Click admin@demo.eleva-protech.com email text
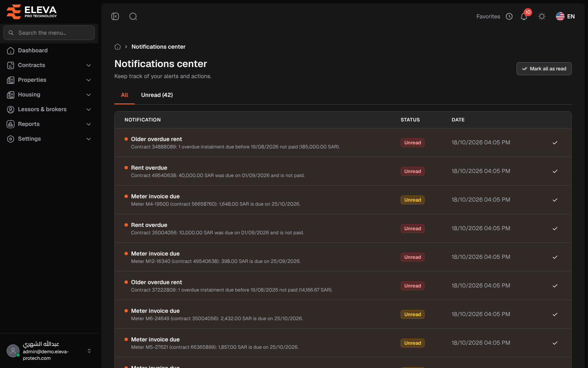The height and width of the screenshot is (368, 588). (x=46, y=355)
